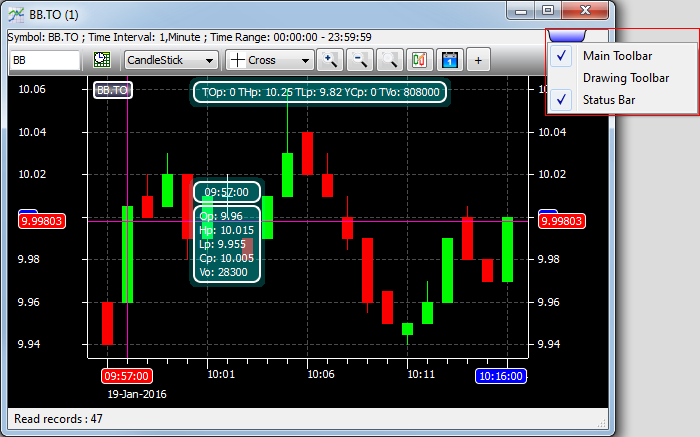The width and height of the screenshot is (700, 437).
Task: Click the BB symbol input field
Action: click(x=44, y=60)
